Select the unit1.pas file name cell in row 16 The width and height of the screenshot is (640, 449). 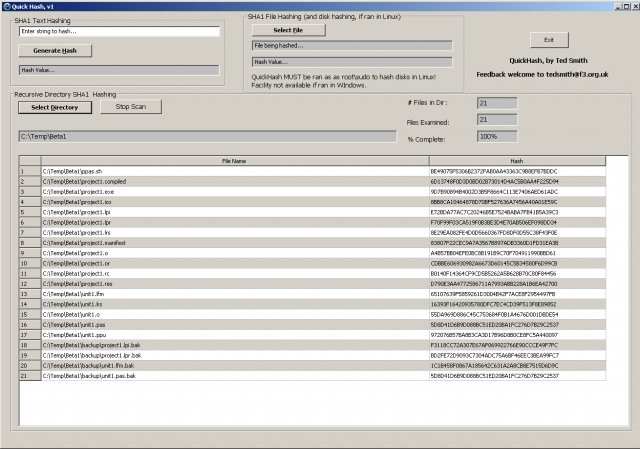tap(235, 325)
